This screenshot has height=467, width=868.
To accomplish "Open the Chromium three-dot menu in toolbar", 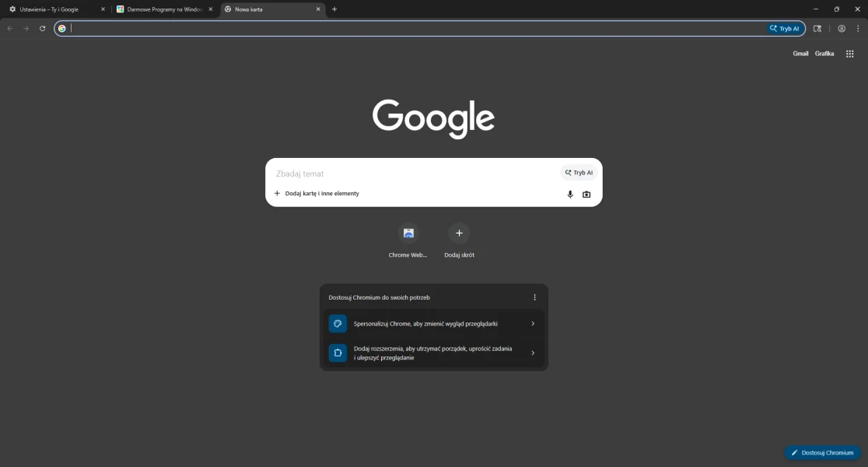I will click(x=857, y=29).
